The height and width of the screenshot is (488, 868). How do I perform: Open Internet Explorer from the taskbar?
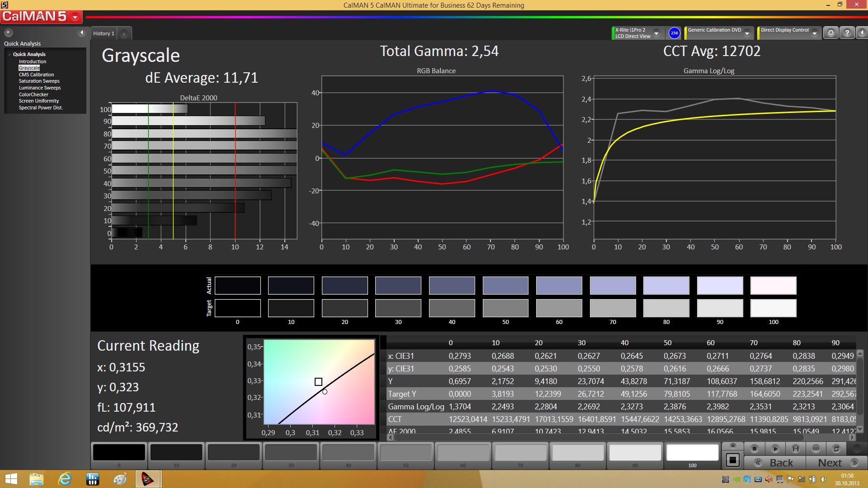click(65, 479)
